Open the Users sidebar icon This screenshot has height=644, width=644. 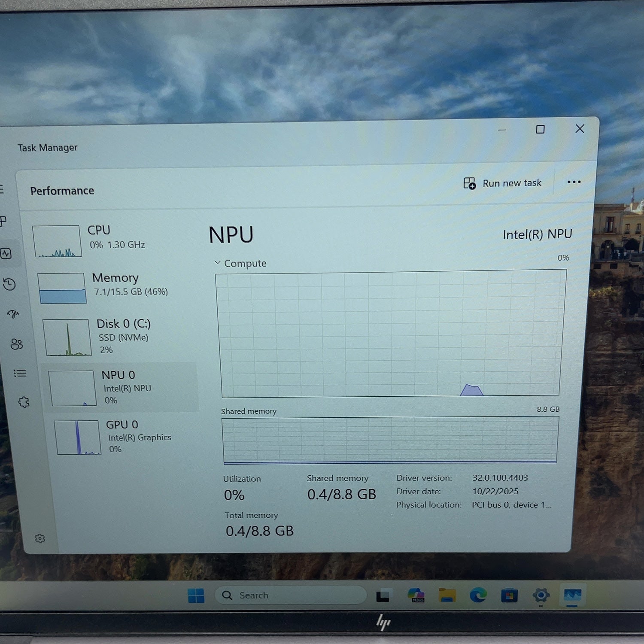coord(16,344)
